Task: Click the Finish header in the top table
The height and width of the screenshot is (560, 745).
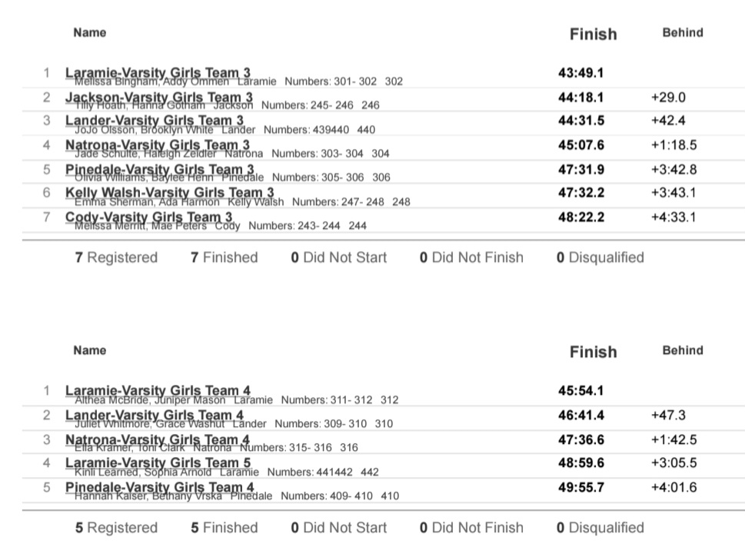Action: (x=593, y=34)
